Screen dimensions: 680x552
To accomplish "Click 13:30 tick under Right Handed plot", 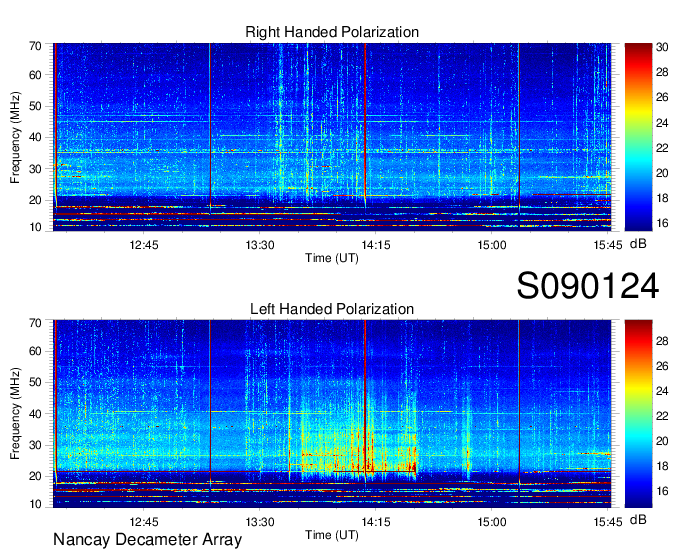I will click(x=260, y=245).
